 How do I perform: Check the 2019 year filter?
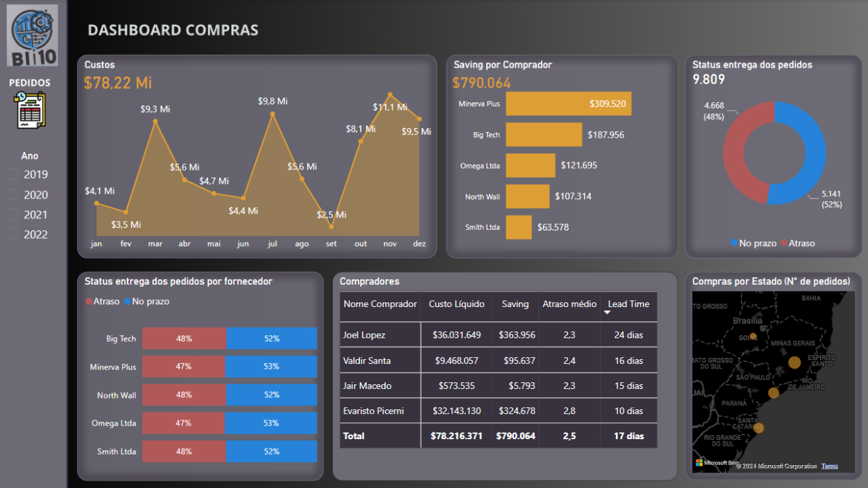click(x=14, y=175)
